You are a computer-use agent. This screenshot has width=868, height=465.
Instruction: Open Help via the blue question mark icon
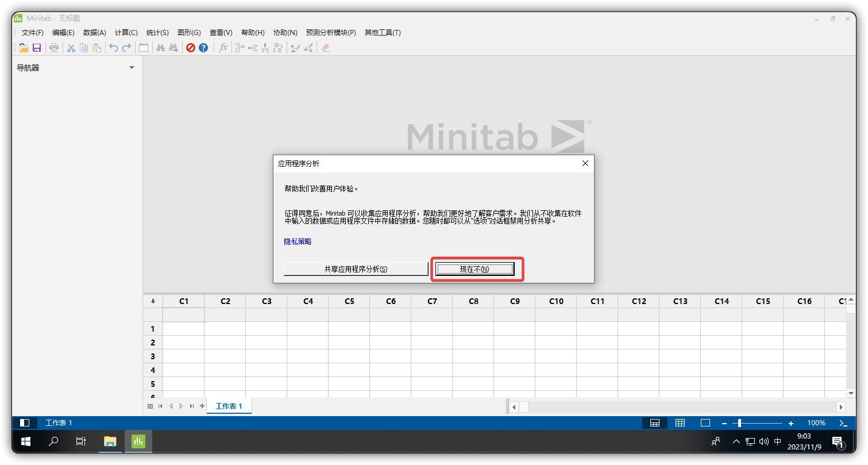tap(203, 48)
